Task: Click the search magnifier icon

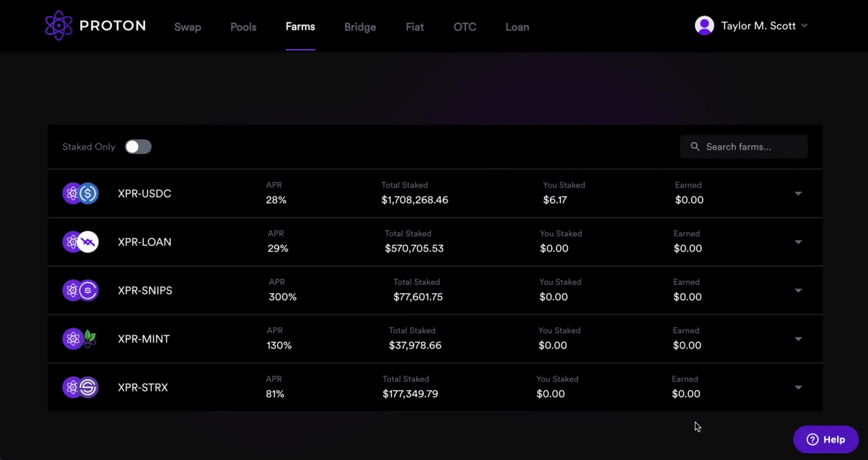Action: tap(695, 147)
